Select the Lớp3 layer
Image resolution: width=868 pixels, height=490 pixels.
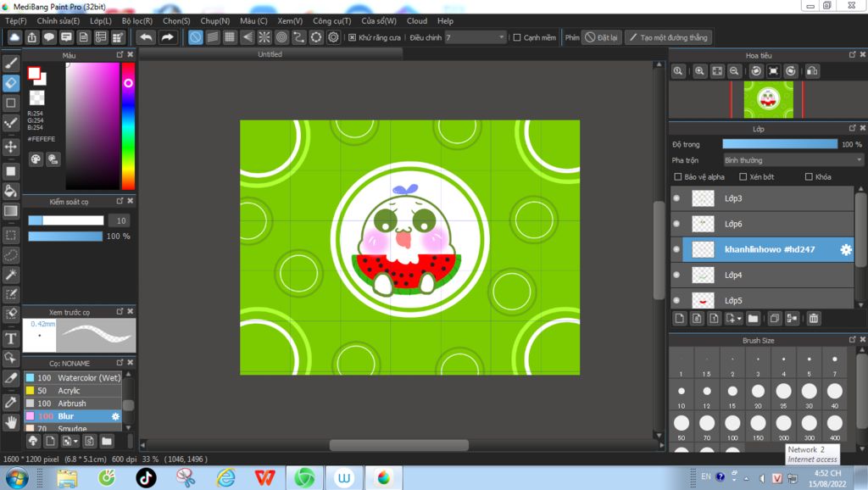762,198
